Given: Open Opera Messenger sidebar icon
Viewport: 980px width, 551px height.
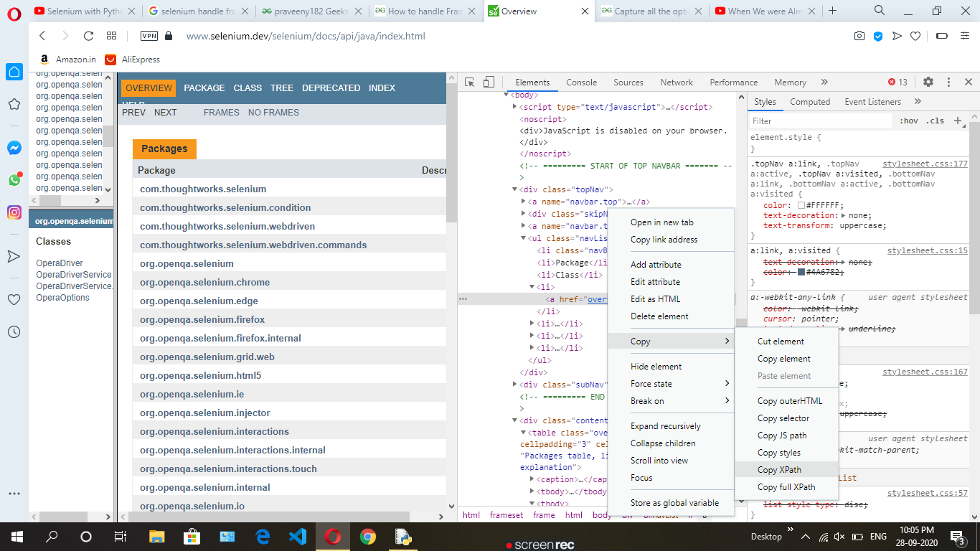Looking at the screenshot, I should point(14,148).
